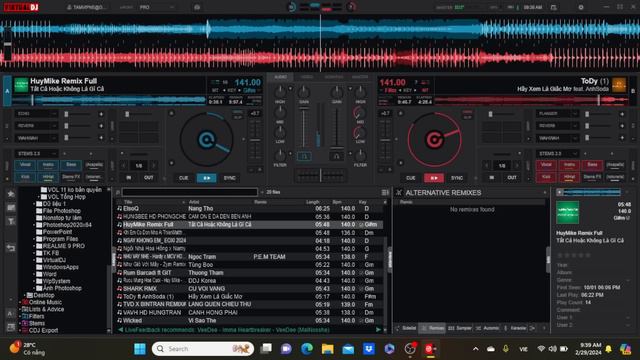
Task: Open the REVERB effect dropdown on right deck
Action: point(557,126)
